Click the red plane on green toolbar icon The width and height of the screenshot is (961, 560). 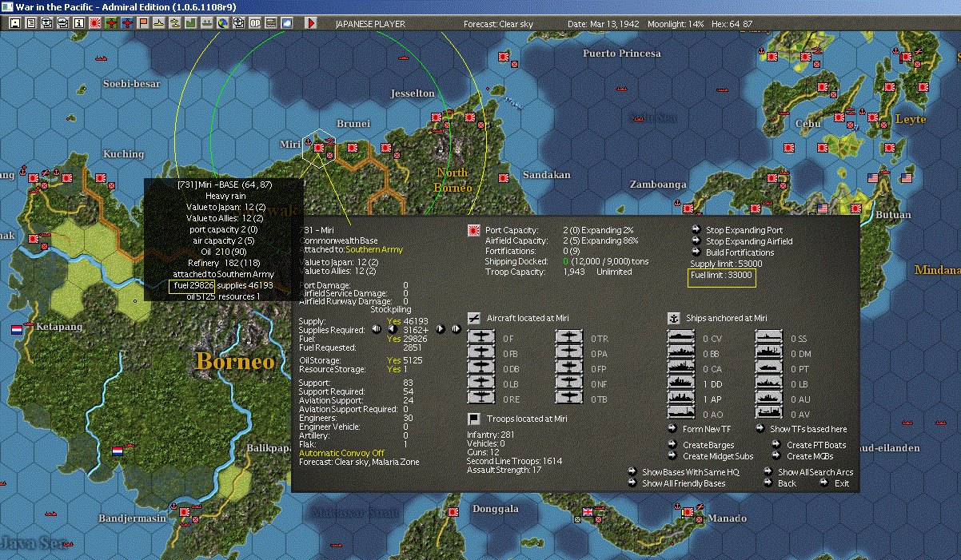point(110,24)
